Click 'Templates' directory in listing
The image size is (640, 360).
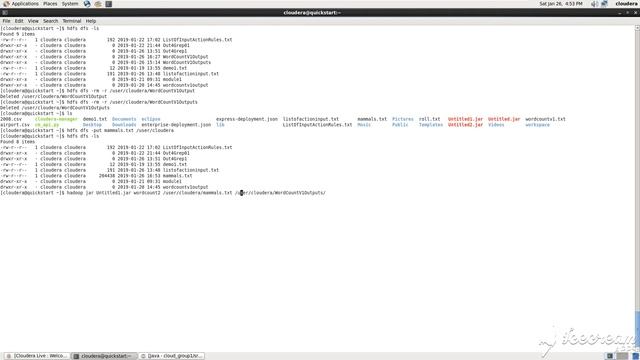pos(431,125)
